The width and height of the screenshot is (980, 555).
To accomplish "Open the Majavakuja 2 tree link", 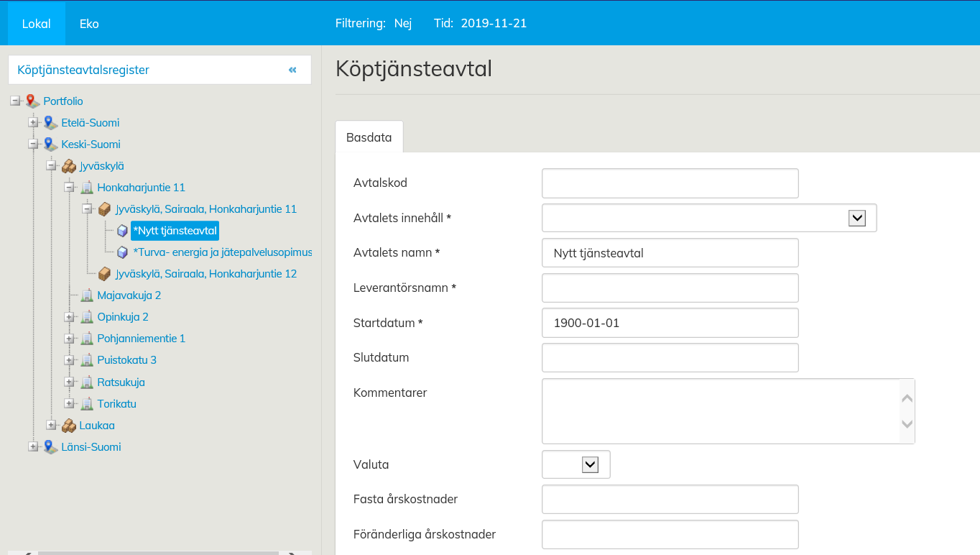I will [x=129, y=295].
